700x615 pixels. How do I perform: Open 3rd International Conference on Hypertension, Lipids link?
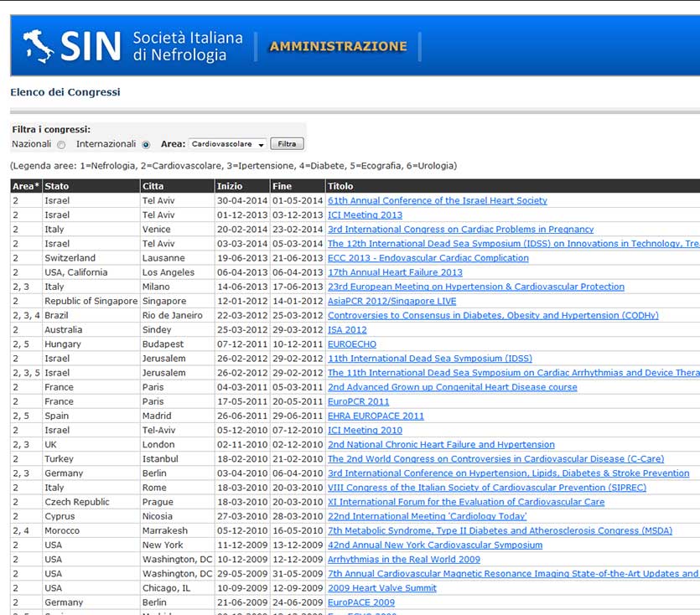[509, 473]
